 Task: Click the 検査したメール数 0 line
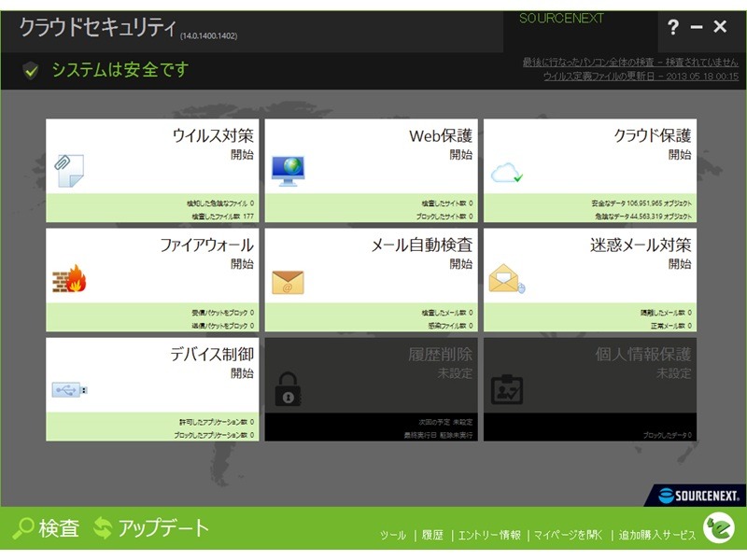tap(447, 313)
